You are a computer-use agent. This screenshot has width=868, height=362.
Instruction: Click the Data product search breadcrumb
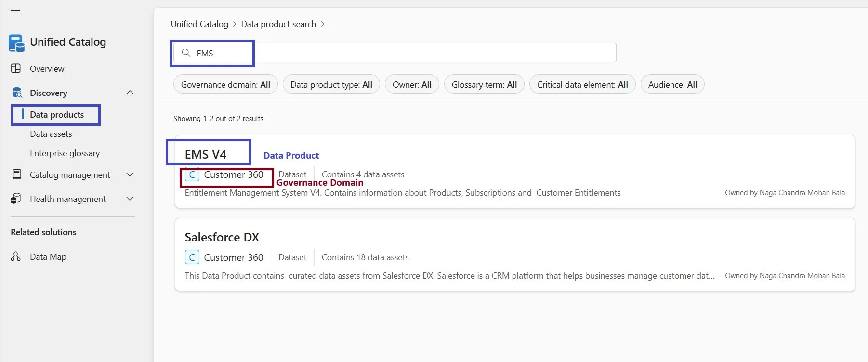[278, 24]
